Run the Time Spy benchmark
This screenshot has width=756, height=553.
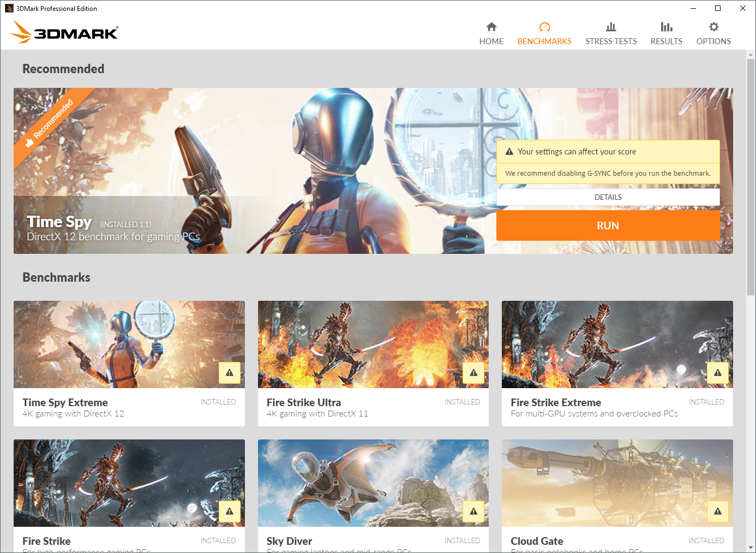pos(608,225)
